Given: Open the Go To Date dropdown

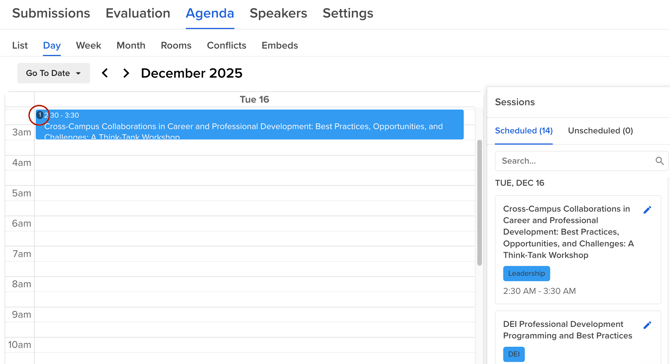Looking at the screenshot, I should point(53,73).
